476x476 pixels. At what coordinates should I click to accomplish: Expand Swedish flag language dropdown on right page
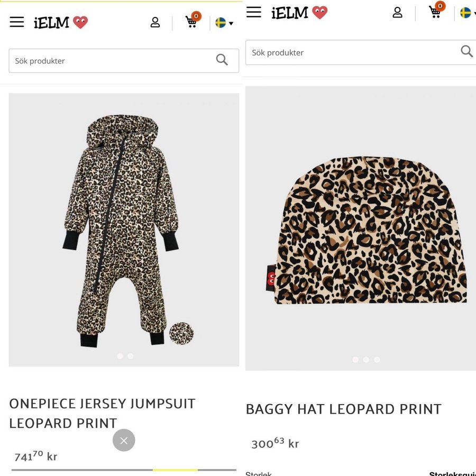point(468,13)
